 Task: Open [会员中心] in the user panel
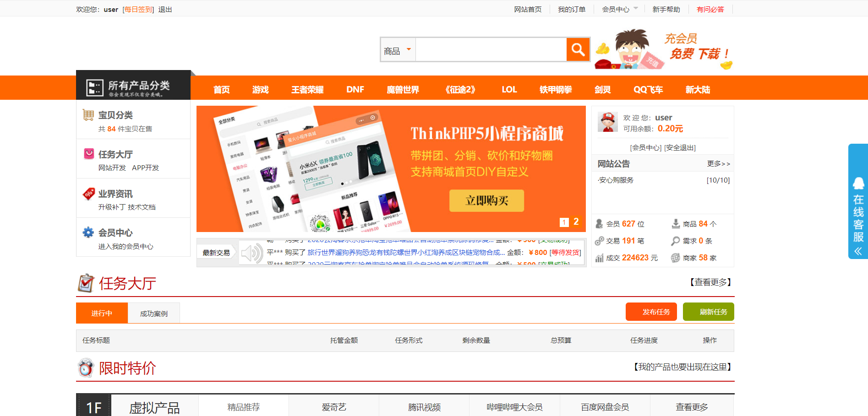(646, 148)
